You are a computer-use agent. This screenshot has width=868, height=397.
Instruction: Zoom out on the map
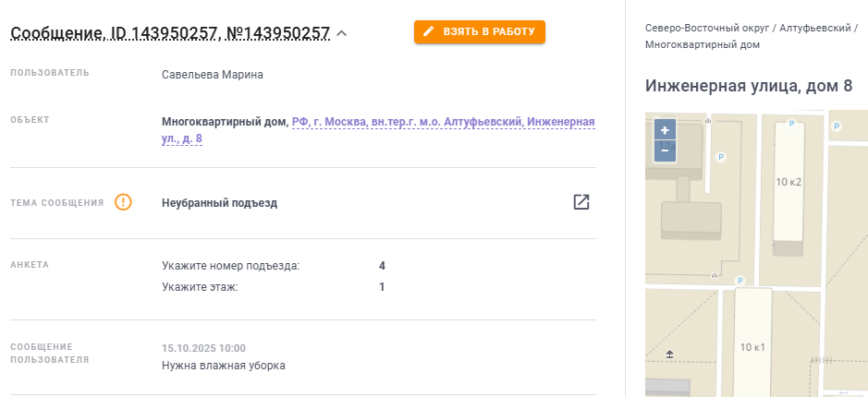coord(665,149)
